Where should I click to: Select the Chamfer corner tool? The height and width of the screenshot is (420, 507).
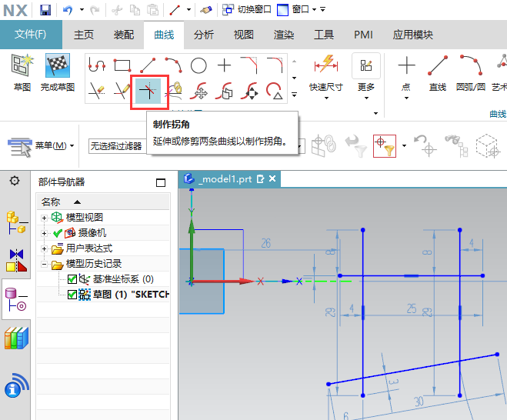tap(249, 65)
